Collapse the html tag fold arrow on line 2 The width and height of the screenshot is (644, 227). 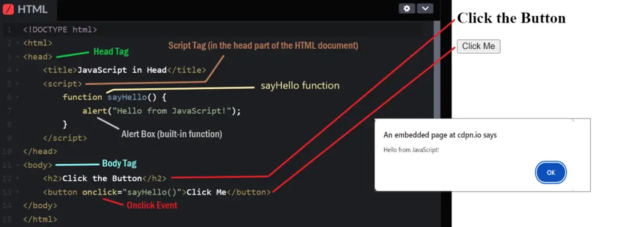[17, 43]
